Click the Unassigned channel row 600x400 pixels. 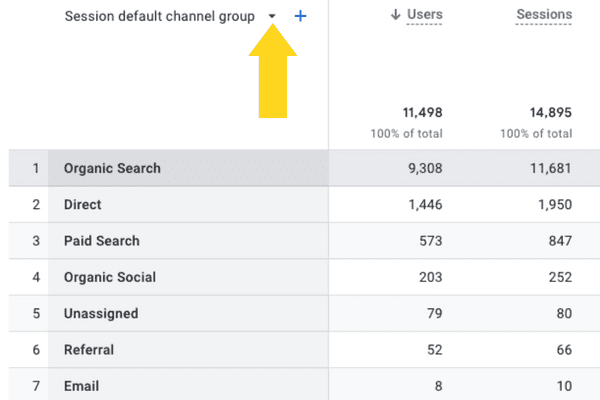[x=100, y=313]
